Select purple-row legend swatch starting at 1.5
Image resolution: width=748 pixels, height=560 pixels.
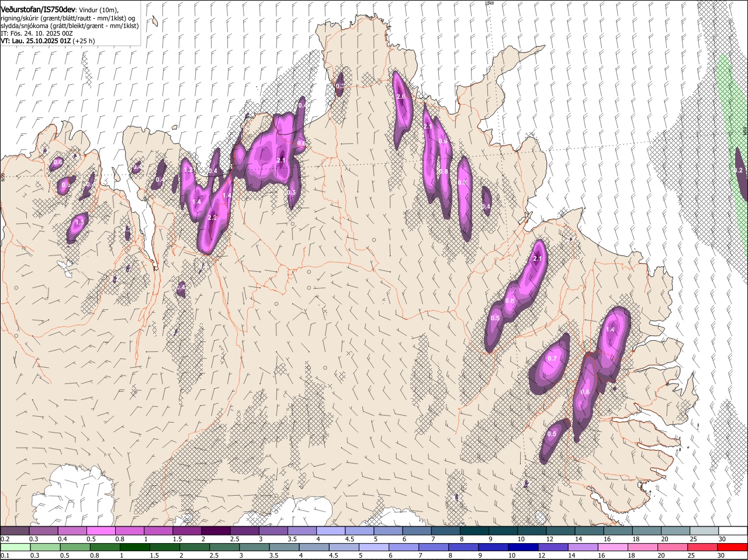coord(187,530)
